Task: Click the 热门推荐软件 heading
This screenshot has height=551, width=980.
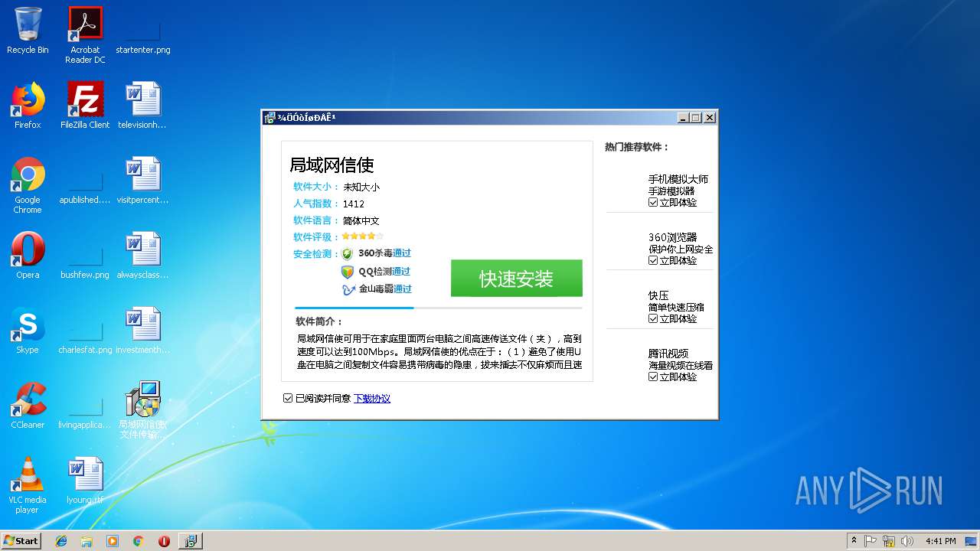Action: coord(637,147)
